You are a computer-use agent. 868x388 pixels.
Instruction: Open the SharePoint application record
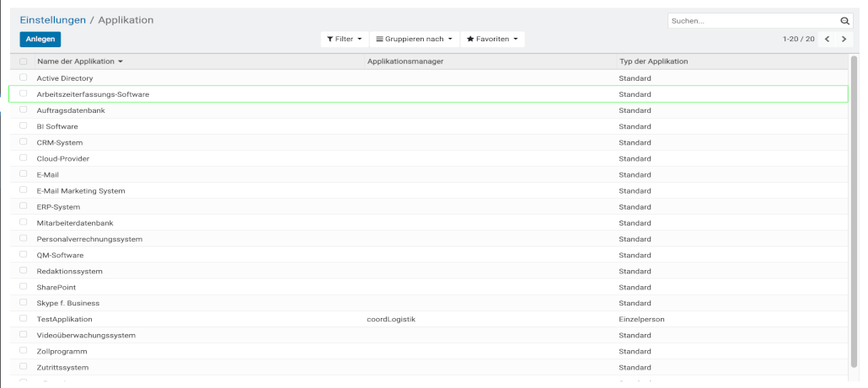pos(56,287)
